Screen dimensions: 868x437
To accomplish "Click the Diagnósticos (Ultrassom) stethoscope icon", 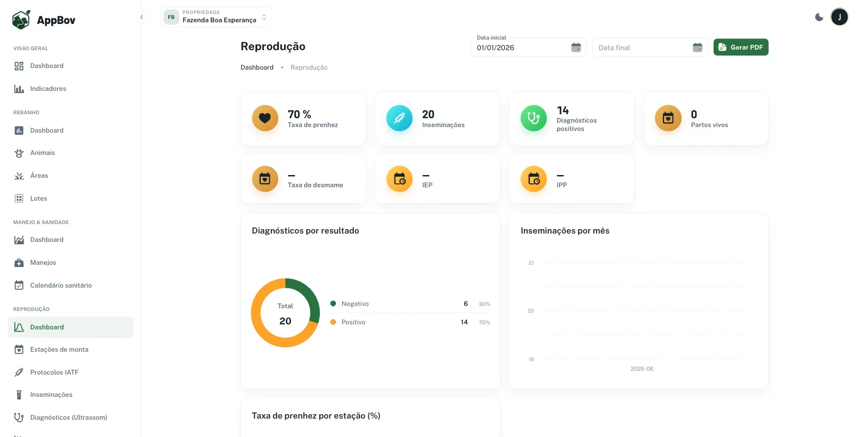I will click(19, 417).
